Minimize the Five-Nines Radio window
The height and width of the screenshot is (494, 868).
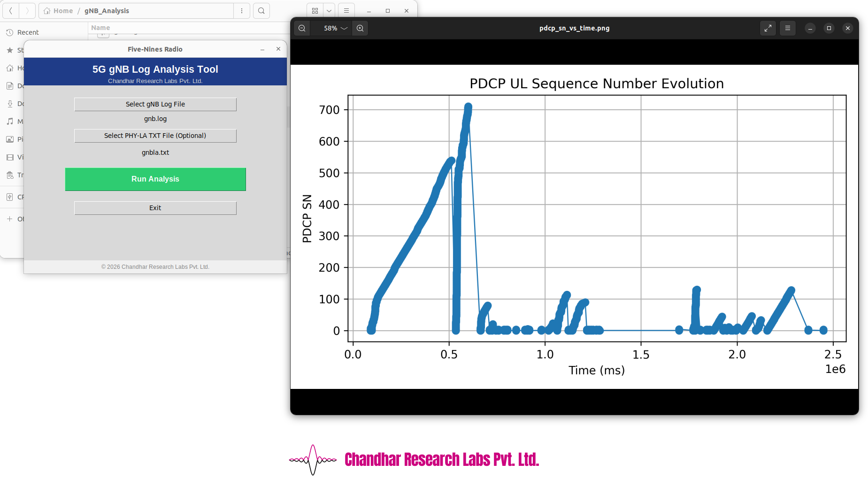click(262, 49)
